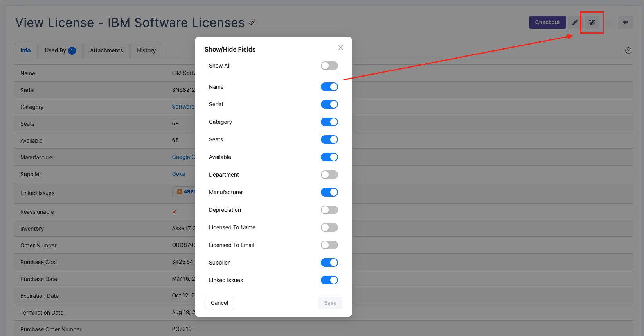Click the red X Reassignable icon

(174, 212)
